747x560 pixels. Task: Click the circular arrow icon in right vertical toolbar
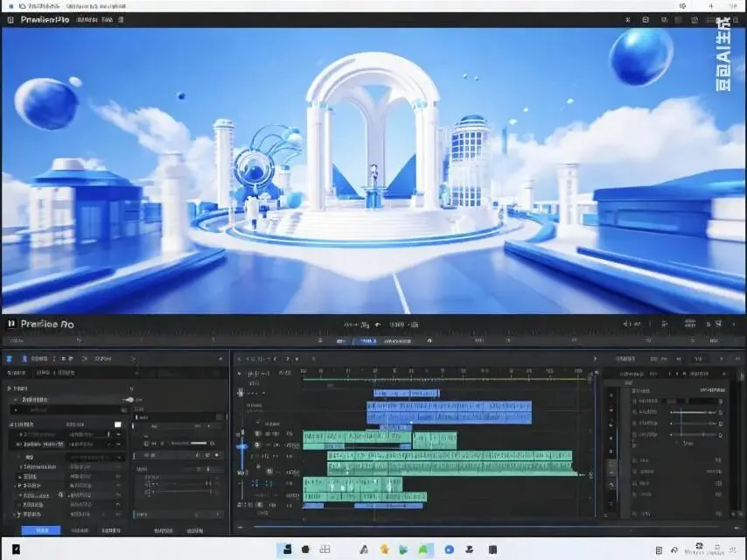pos(611,486)
